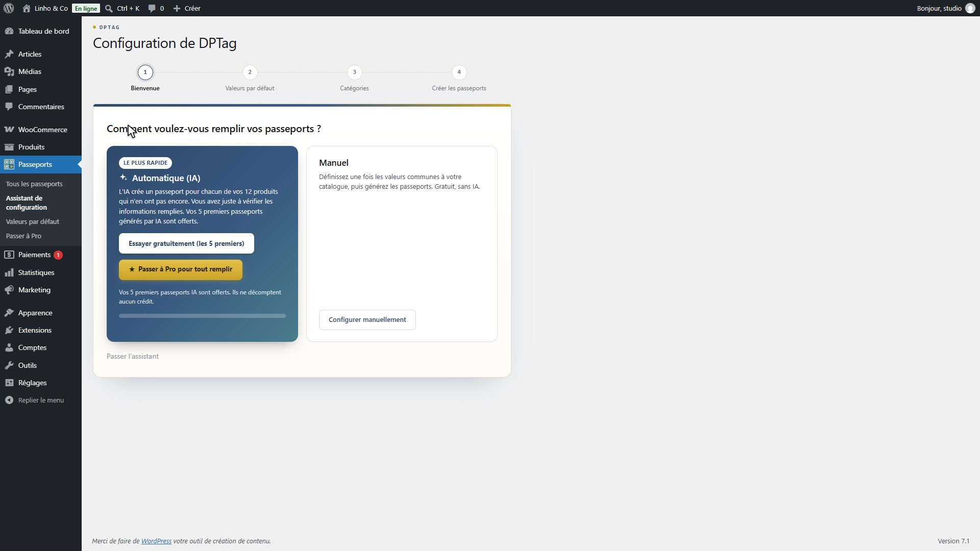980x551 pixels.
Task: Click the Paiements dollar icon
Action: (x=9, y=255)
